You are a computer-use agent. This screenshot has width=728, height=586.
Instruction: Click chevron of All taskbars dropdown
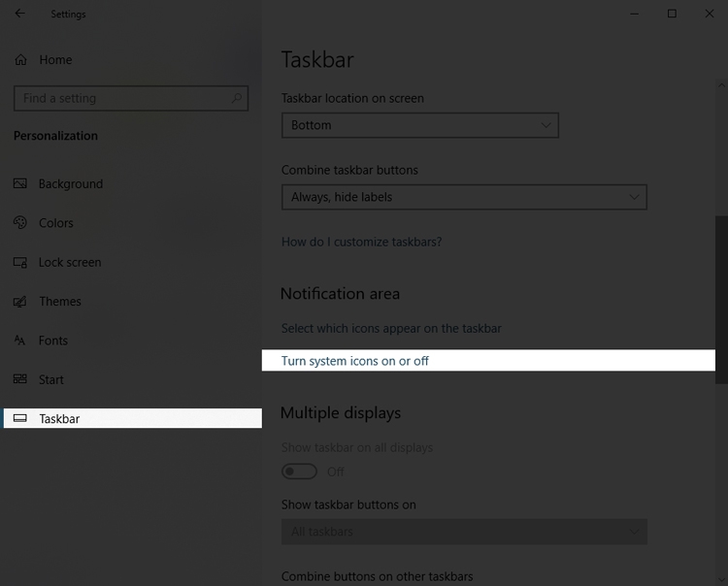[x=634, y=532]
